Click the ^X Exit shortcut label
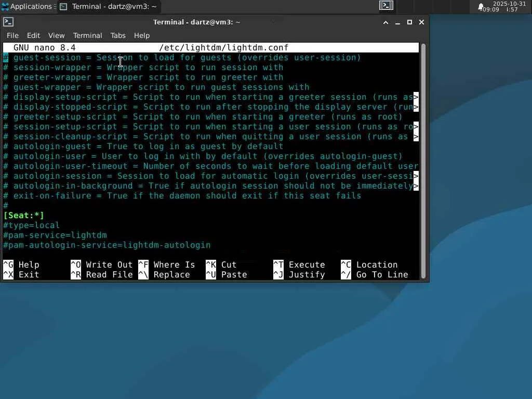Image resolution: width=532 pixels, height=399 pixels. [x=21, y=274]
